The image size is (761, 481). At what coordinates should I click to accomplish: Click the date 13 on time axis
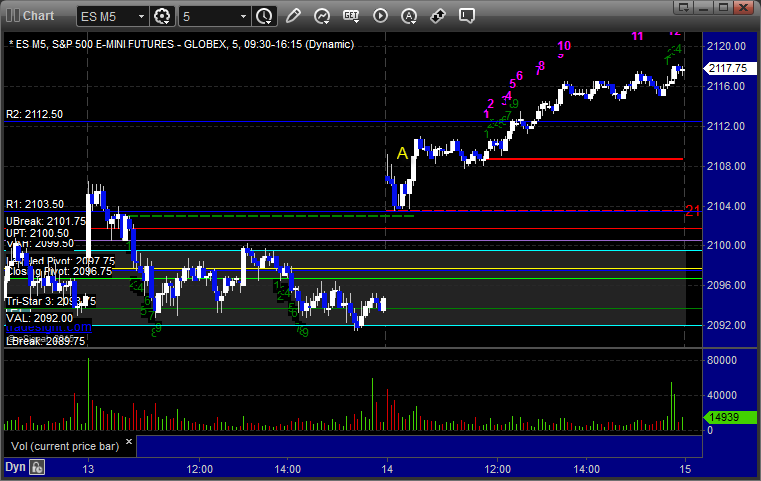tap(88, 469)
